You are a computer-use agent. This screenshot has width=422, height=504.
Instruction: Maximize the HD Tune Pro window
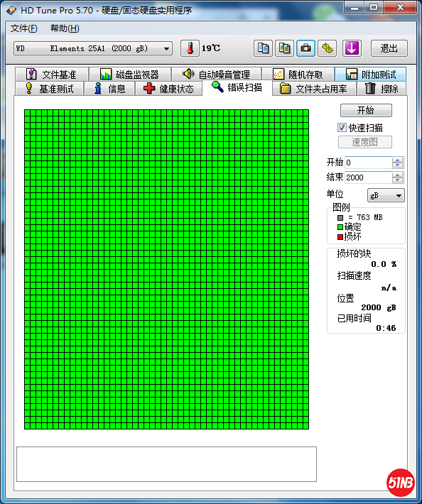pyautogui.click(x=374, y=7)
